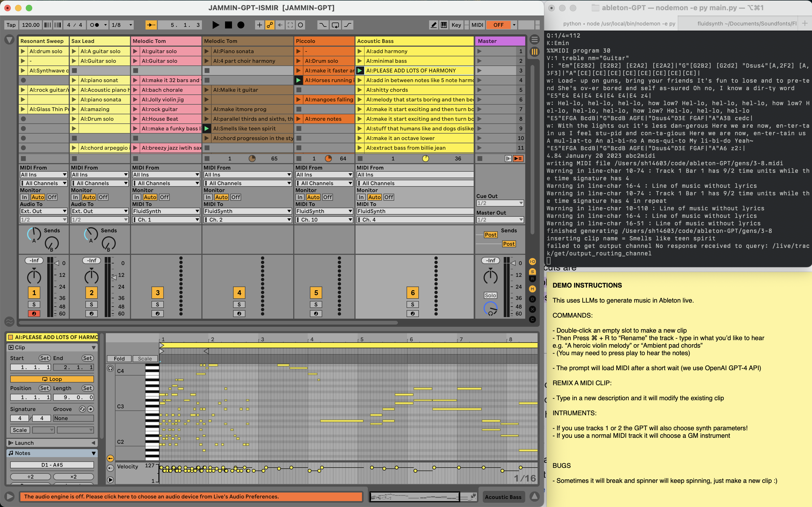Open Sax Lead Audio To Ext. Out dropdown
Viewport: 812px width, 507px height.
(x=100, y=211)
